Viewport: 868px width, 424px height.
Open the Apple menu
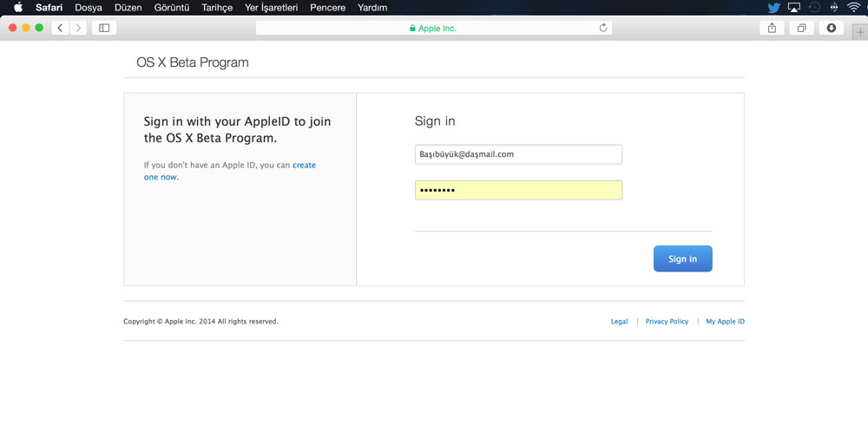(x=18, y=7)
